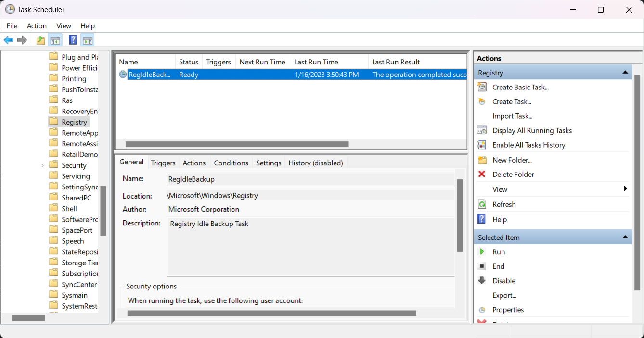Click the Properties clock icon
Viewport: 644px width, 338px height.
[x=482, y=310]
